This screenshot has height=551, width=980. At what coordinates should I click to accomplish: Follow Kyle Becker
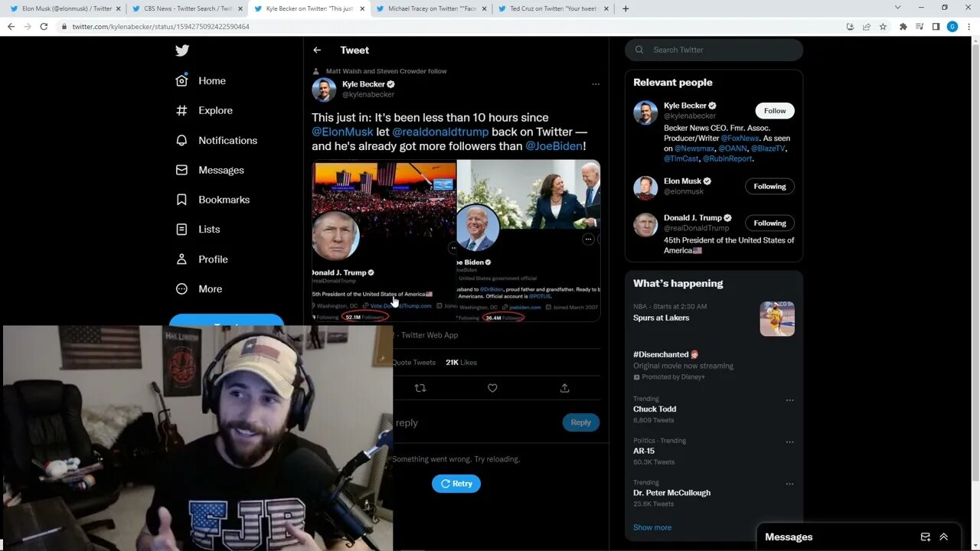[x=775, y=111]
